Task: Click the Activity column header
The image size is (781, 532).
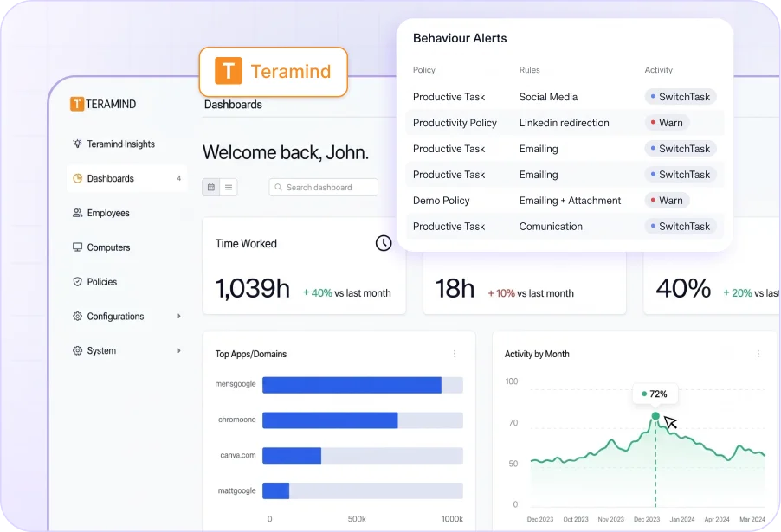Action: 658,70
